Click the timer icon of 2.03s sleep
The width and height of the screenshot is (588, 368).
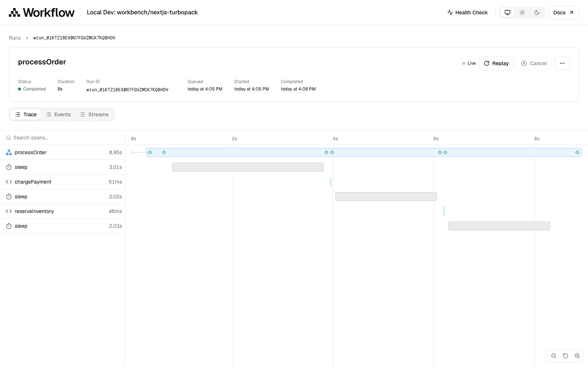click(9, 226)
